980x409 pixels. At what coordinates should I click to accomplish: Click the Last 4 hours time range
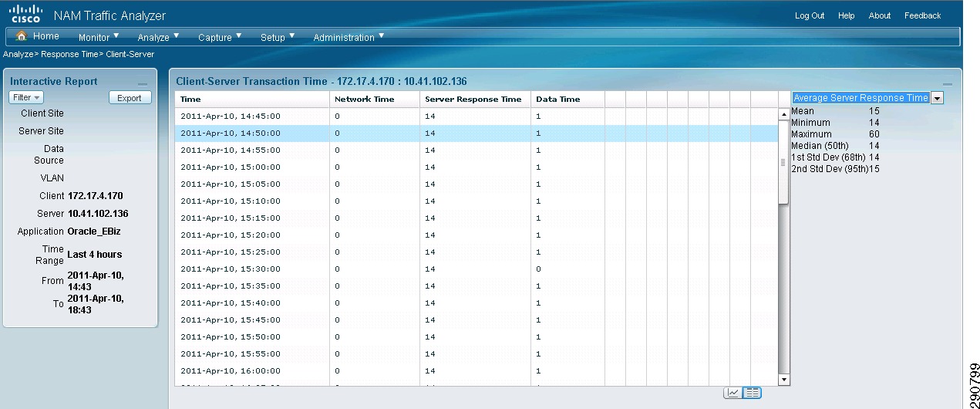coord(95,255)
